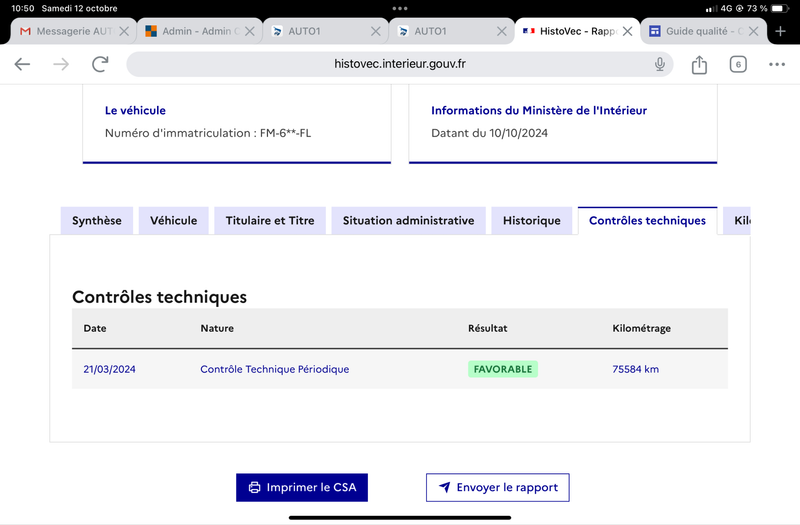
Task: Click the 75584 km value
Action: (635, 369)
